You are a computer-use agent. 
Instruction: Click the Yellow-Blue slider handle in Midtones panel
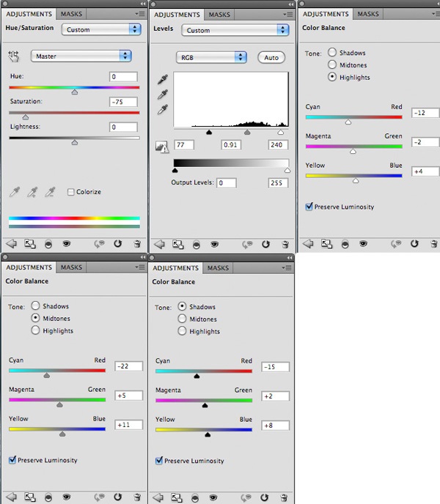click(x=62, y=434)
